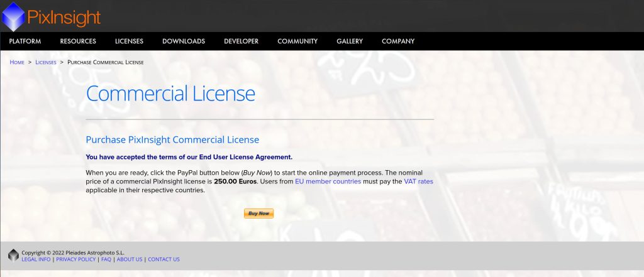Open the EU member countries link
This screenshot has width=644, height=277.
coord(328,182)
